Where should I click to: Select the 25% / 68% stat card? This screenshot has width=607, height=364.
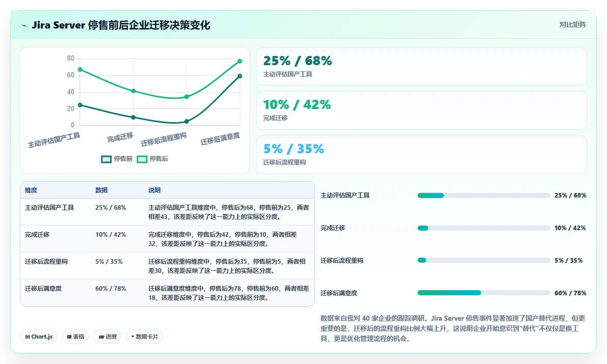click(422, 66)
